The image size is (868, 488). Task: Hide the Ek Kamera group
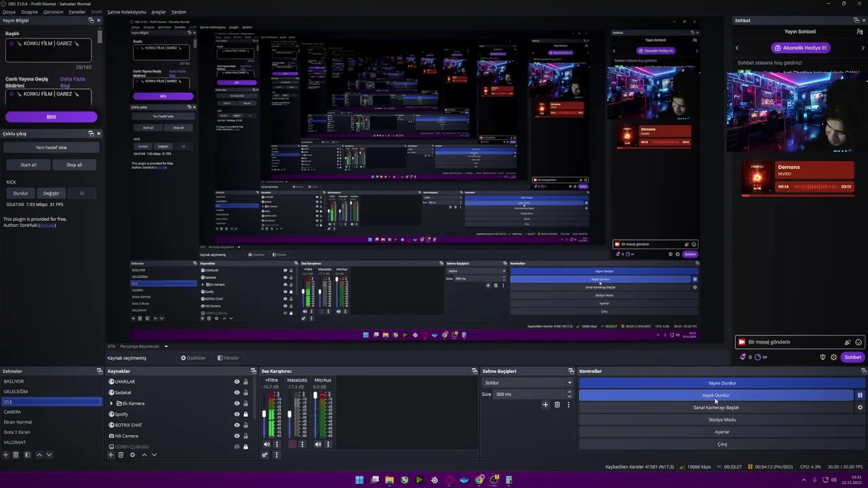pos(237,403)
